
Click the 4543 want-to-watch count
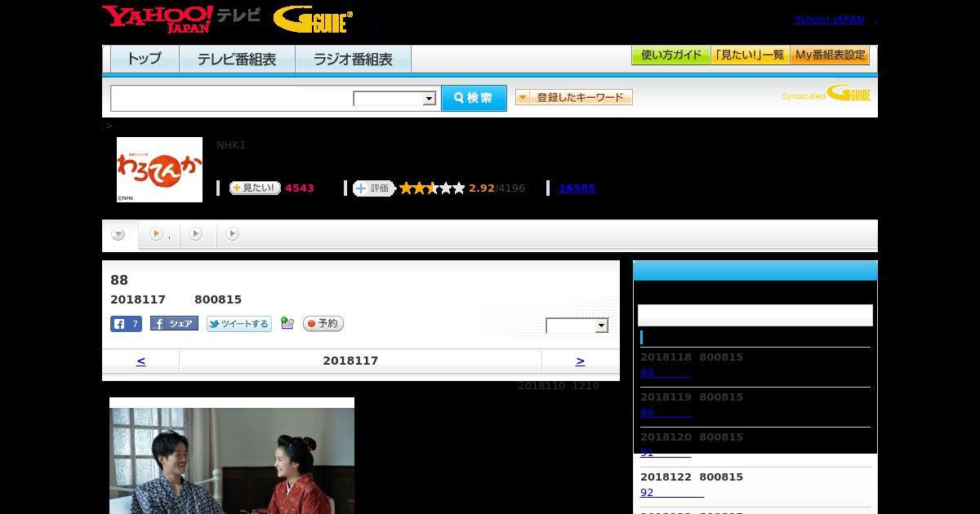coord(300,188)
